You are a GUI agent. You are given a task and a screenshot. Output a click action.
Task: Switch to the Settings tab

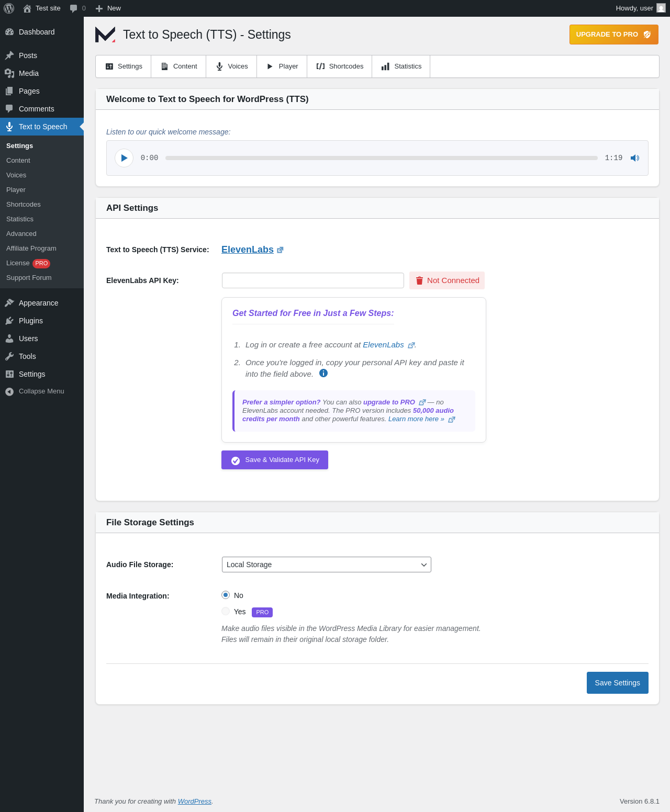[124, 66]
